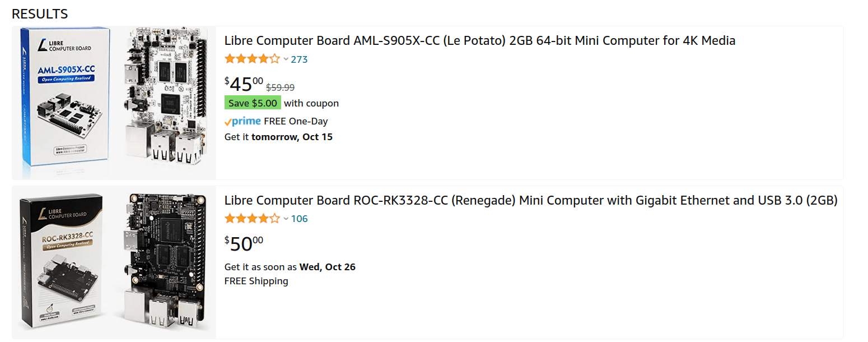Image resolution: width=868 pixels, height=342 pixels.
Task: Open the Le Potato AML-S905X-CC product title
Action: point(480,40)
